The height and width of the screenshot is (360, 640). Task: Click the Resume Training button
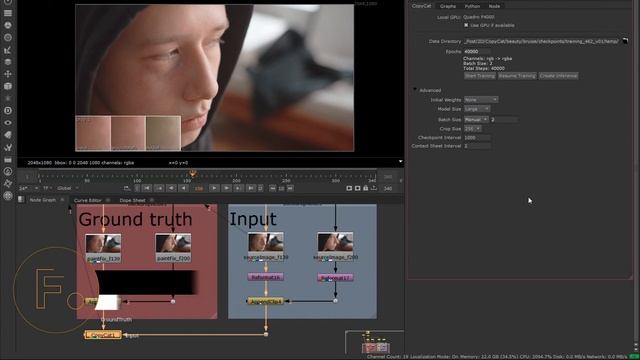(x=517, y=76)
